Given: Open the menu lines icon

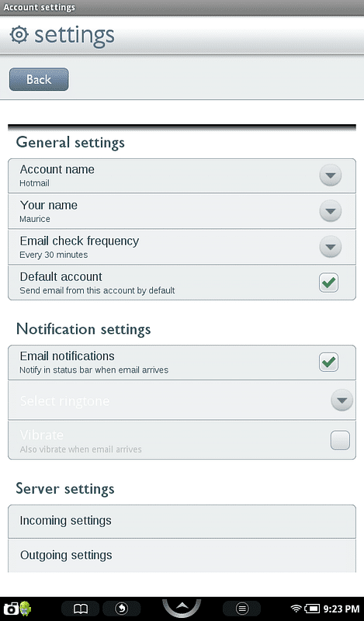Looking at the screenshot, I should click(x=242, y=609).
